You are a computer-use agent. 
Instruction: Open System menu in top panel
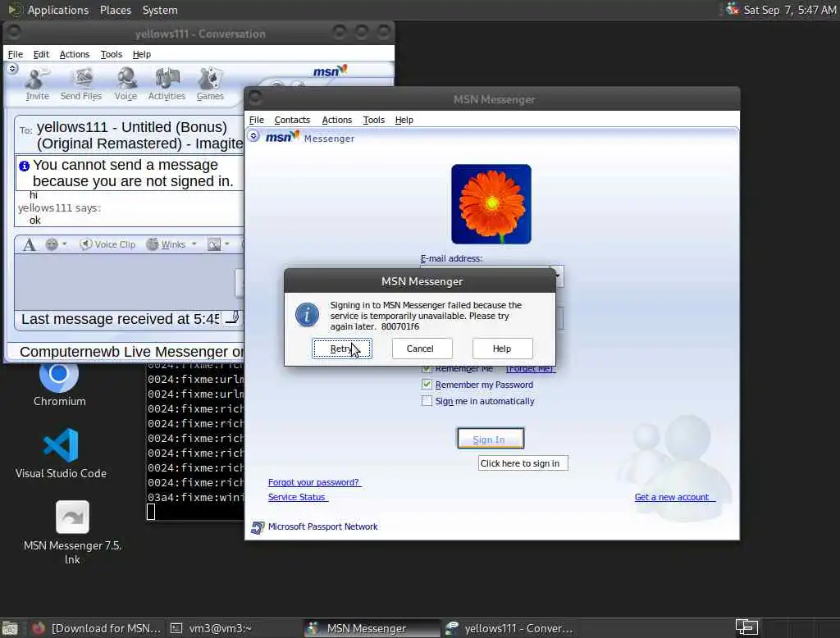click(160, 10)
